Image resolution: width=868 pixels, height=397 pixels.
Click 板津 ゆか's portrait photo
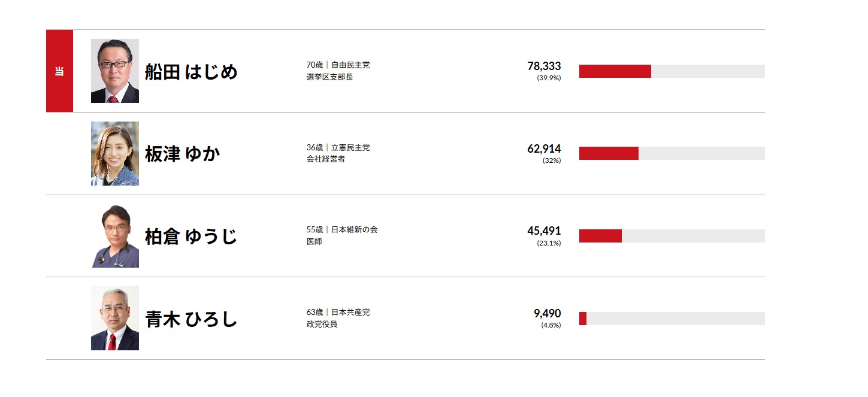(x=115, y=154)
